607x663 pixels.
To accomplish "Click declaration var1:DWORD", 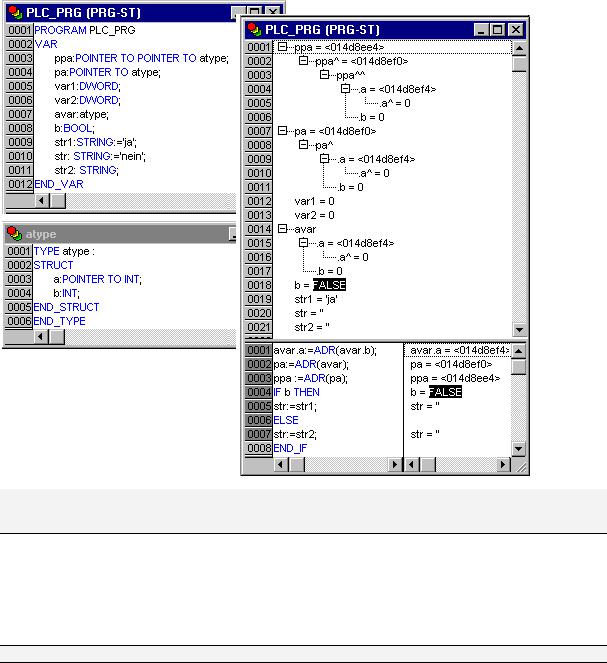I will pos(87,86).
